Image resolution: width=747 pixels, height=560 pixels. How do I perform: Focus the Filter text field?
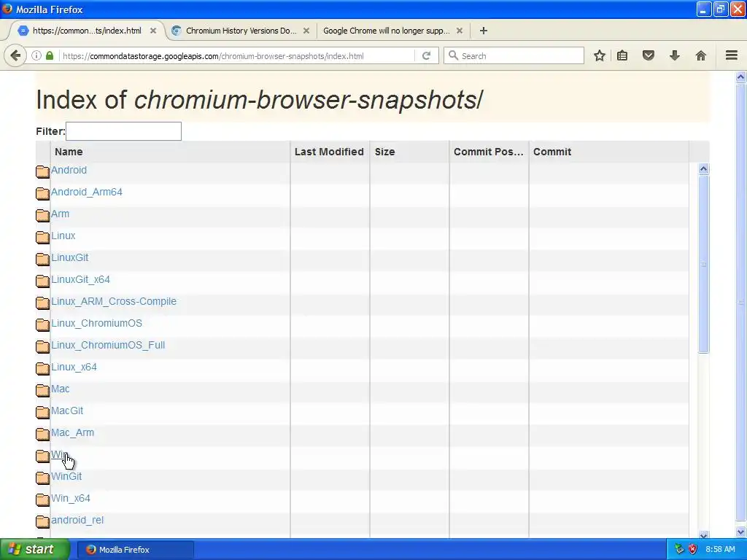pos(123,131)
